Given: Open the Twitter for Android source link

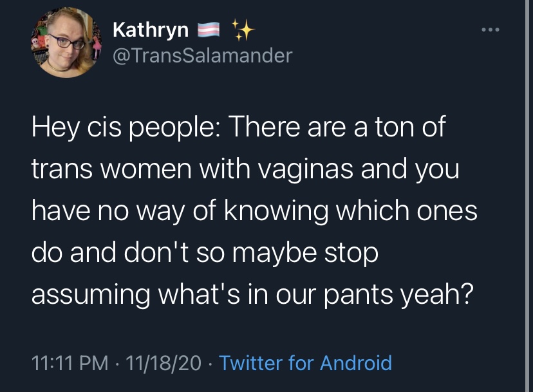Looking at the screenshot, I should tap(306, 363).
